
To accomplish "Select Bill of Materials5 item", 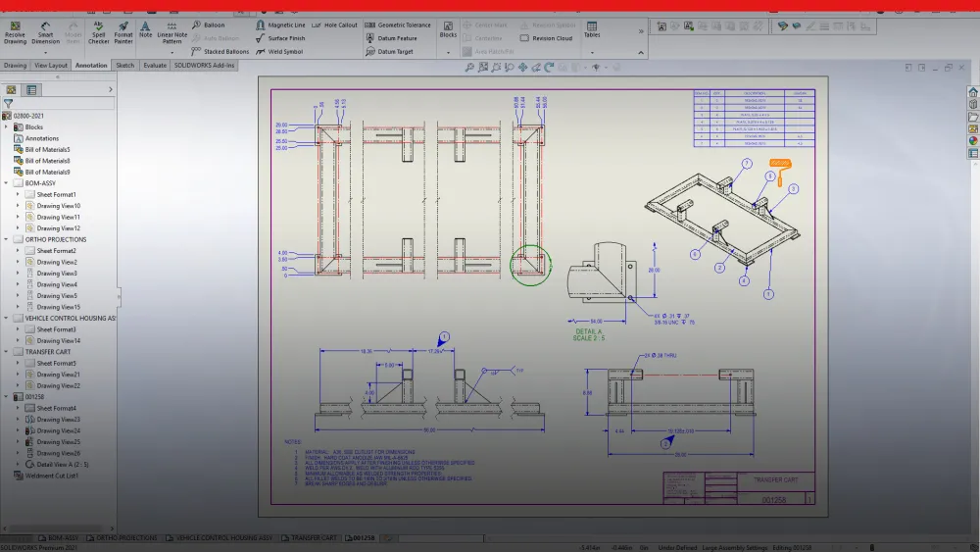I will coord(41,149).
